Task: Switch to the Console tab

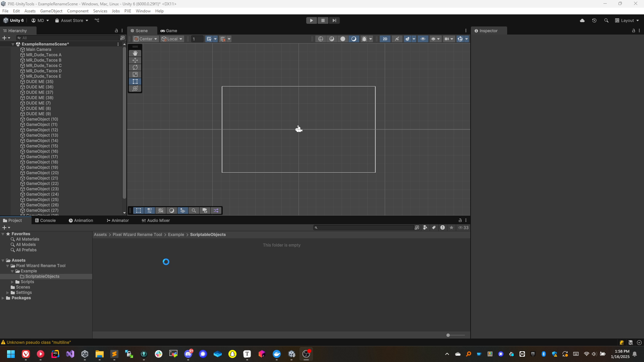Action: coord(47,220)
